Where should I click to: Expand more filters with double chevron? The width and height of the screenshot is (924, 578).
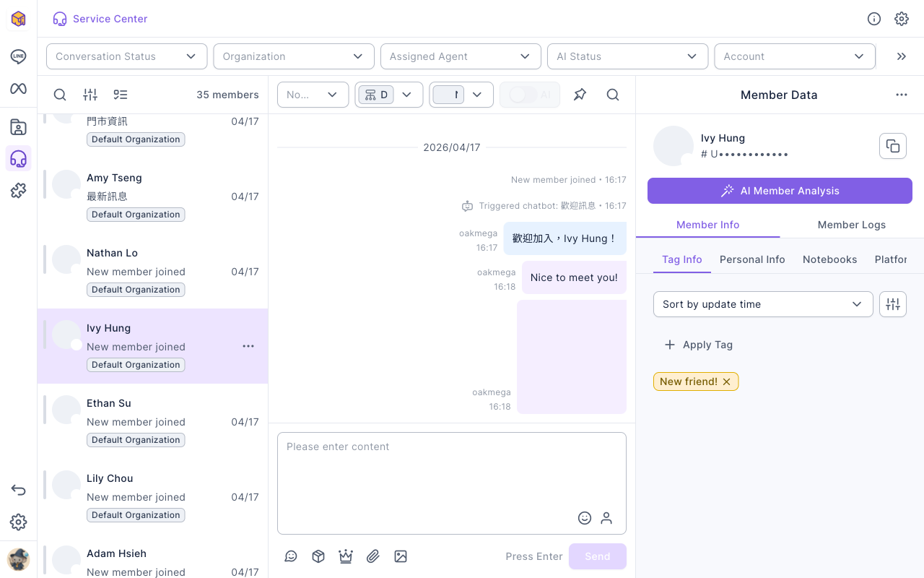pos(902,56)
